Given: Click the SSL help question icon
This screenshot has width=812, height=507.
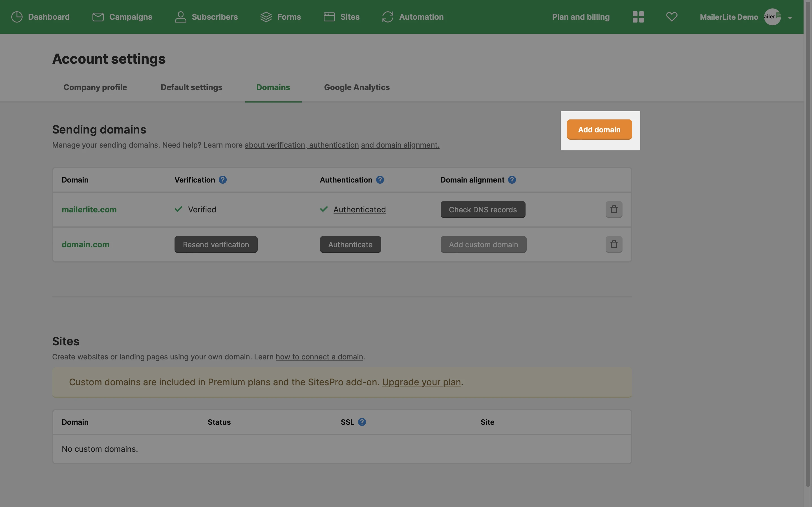Looking at the screenshot, I should 362,422.
